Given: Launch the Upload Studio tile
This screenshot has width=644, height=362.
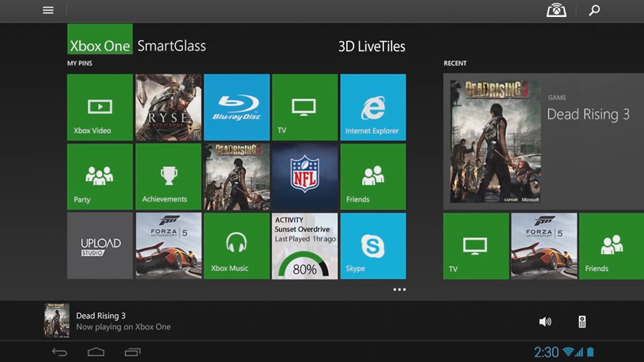Looking at the screenshot, I should coord(100,246).
